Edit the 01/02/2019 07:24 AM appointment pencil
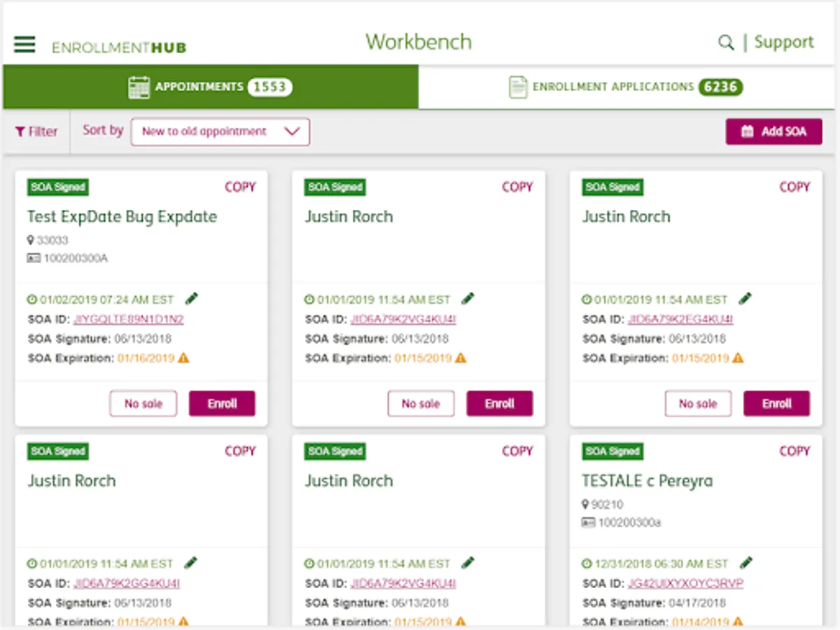 192,299
